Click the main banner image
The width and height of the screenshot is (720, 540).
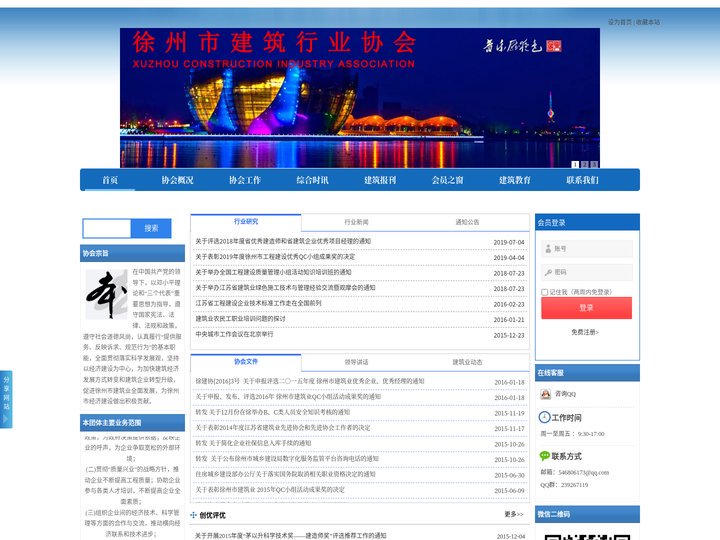pos(360,98)
